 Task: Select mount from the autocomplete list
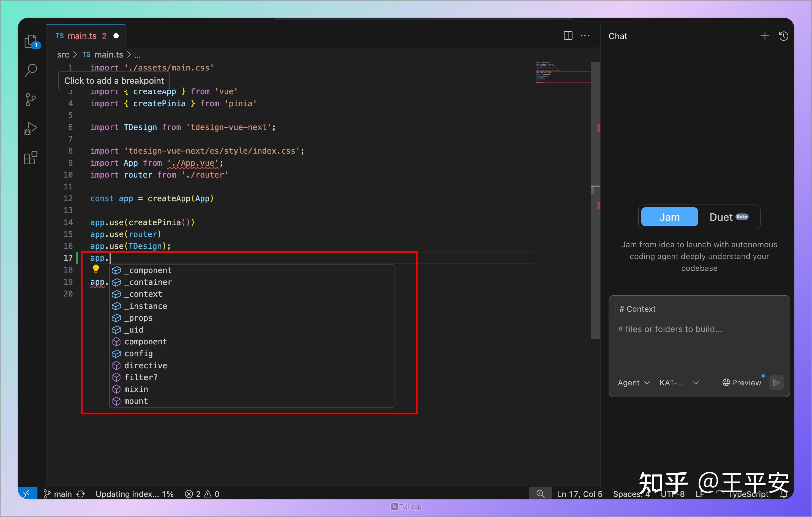(136, 401)
